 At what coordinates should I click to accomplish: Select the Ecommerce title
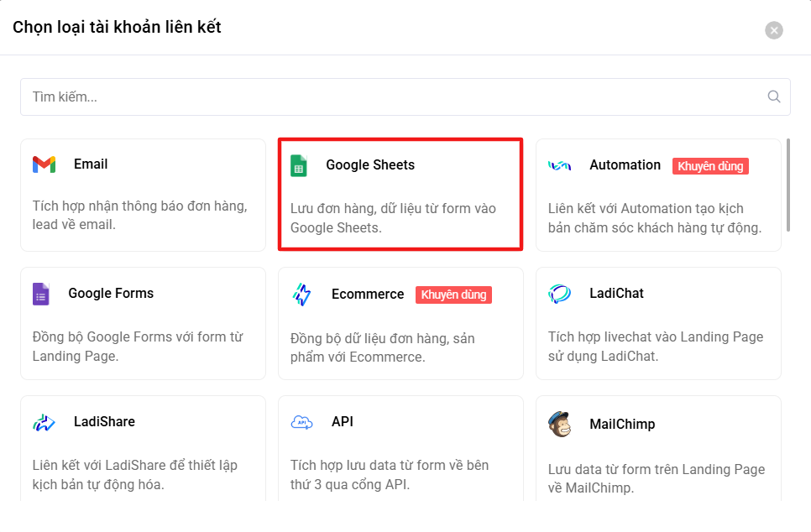click(368, 295)
